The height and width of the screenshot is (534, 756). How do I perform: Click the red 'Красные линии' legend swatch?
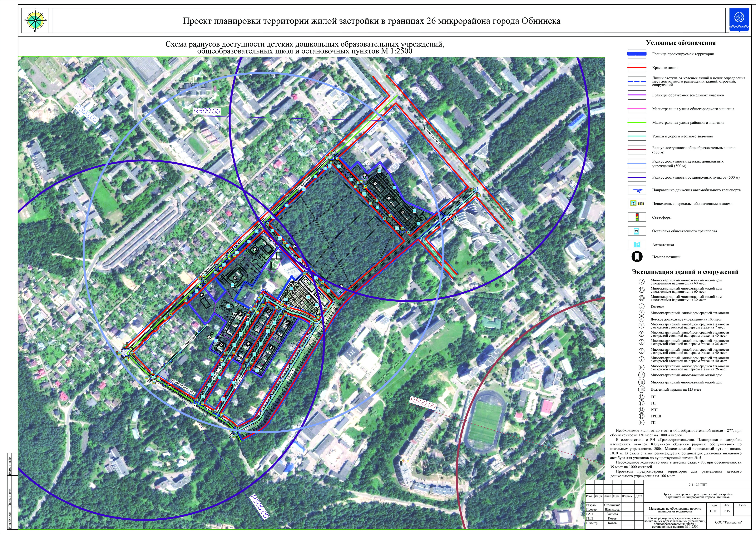coord(637,67)
